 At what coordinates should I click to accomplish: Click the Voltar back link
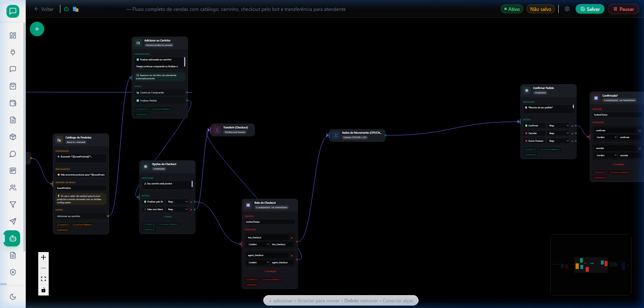(44, 9)
